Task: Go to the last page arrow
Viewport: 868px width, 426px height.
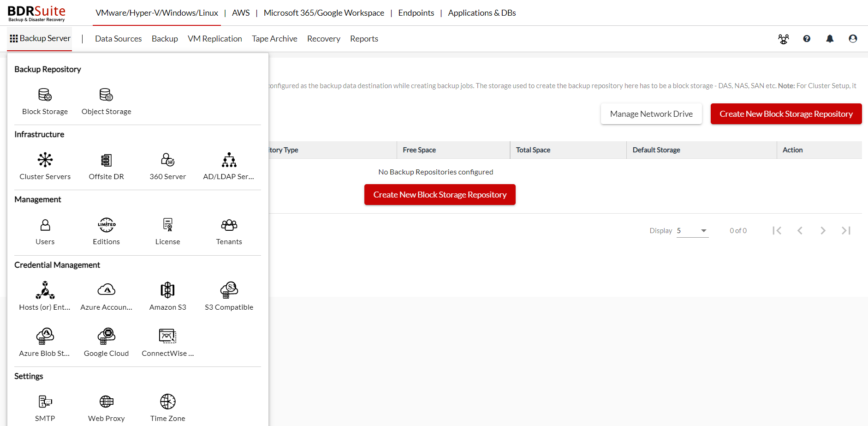Action: pyautogui.click(x=846, y=230)
